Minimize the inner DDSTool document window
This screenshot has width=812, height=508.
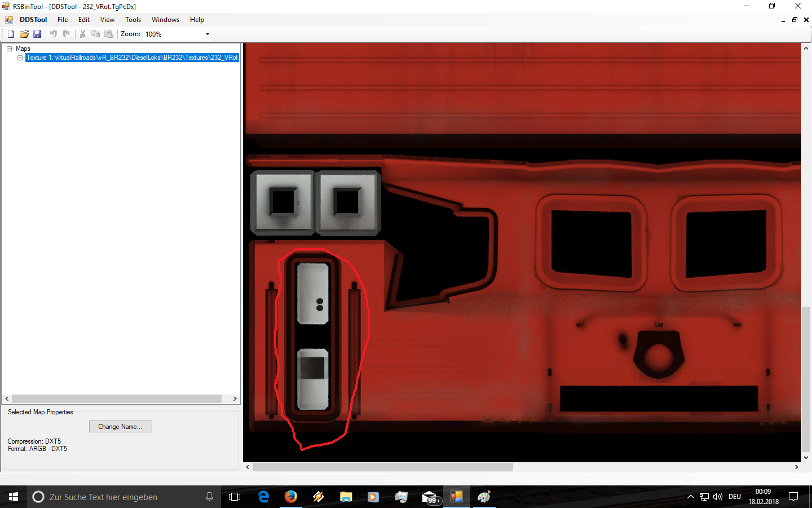coord(783,20)
